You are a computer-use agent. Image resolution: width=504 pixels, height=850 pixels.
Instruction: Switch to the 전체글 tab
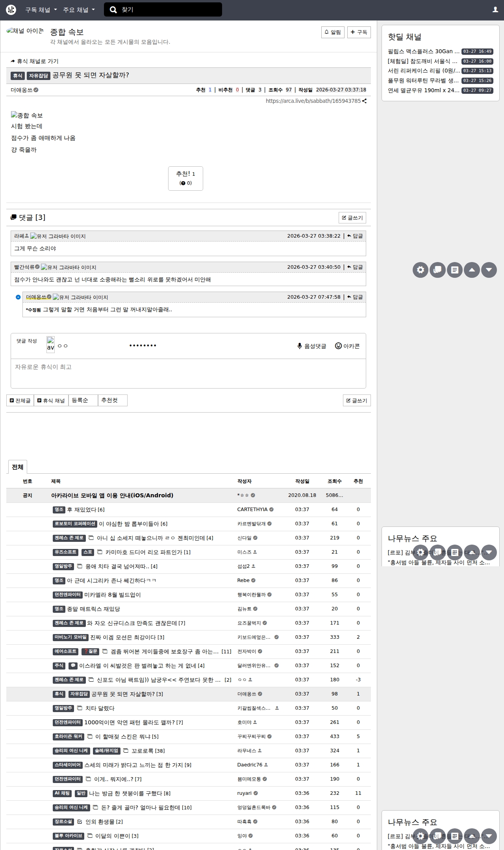(x=20, y=401)
